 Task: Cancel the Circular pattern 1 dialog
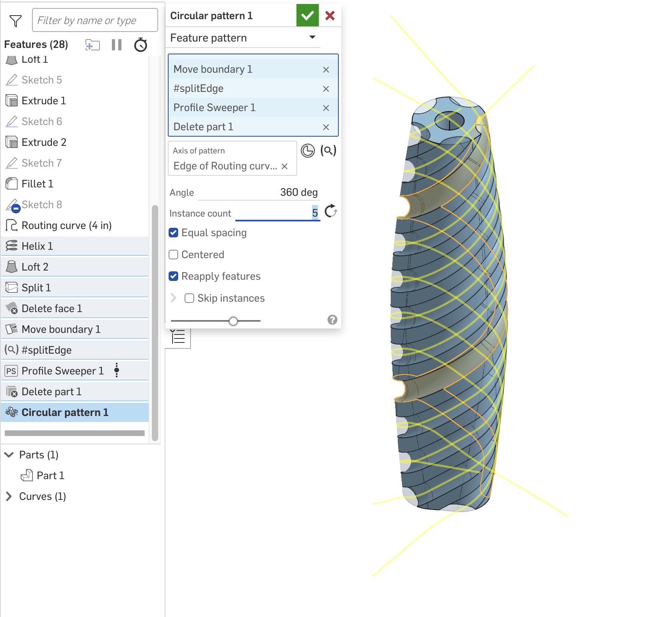click(x=330, y=16)
